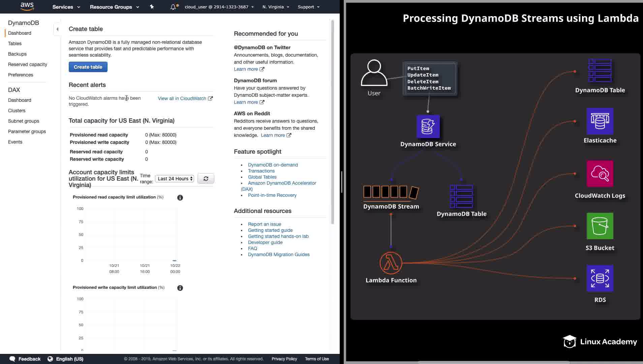Click the globe language icon in footer
The image size is (643, 364).
50,359
